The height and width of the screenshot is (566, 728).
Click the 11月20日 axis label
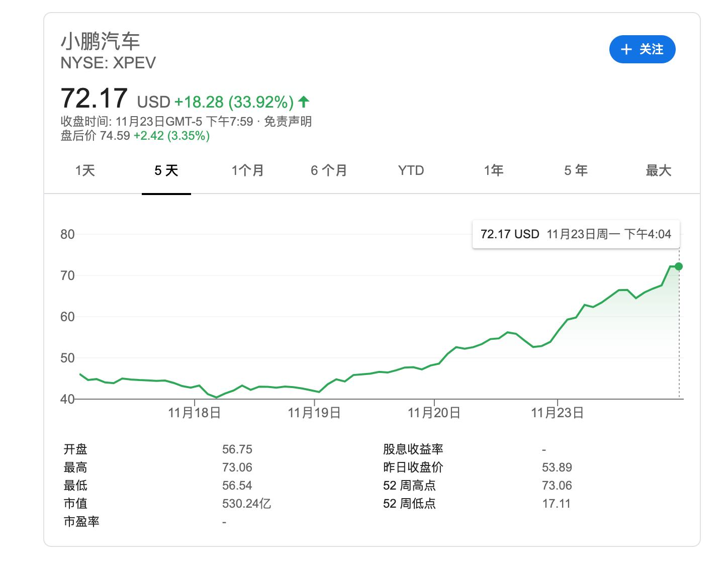point(434,413)
